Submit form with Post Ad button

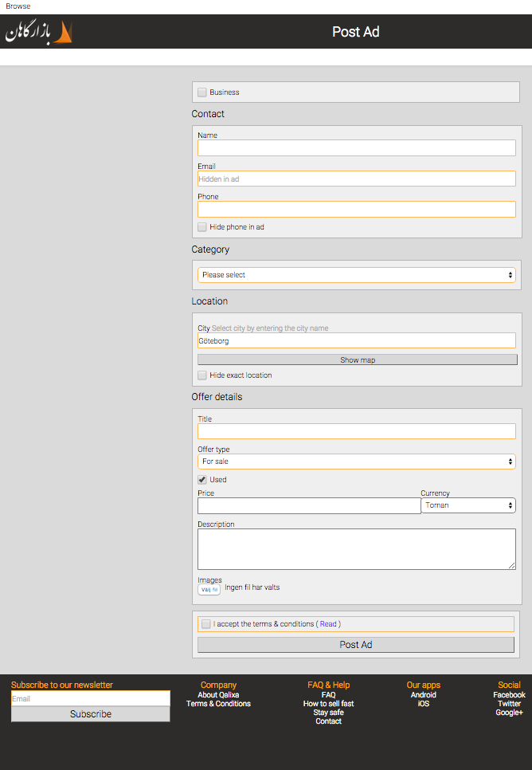tap(356, 645)
